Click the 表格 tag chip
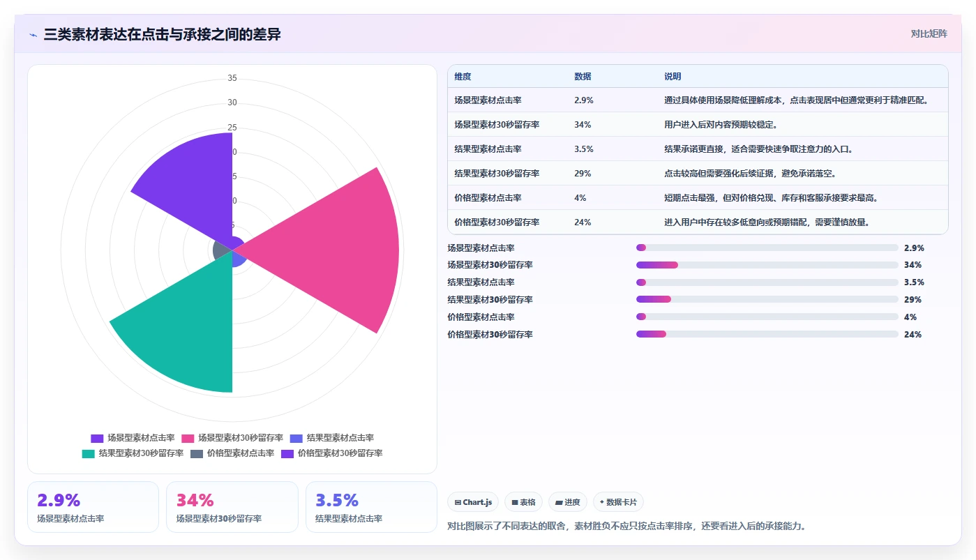Viewport: 976px width, 560px height. pyautogui.click(x=523, y=502)
